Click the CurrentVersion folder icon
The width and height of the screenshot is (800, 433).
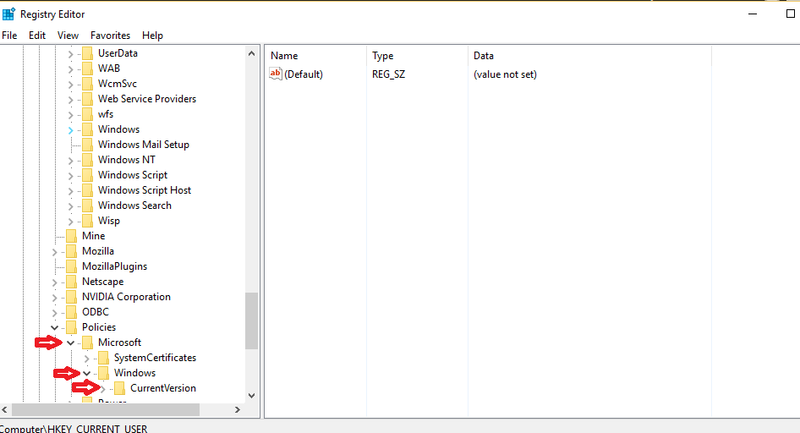(120, 389)
